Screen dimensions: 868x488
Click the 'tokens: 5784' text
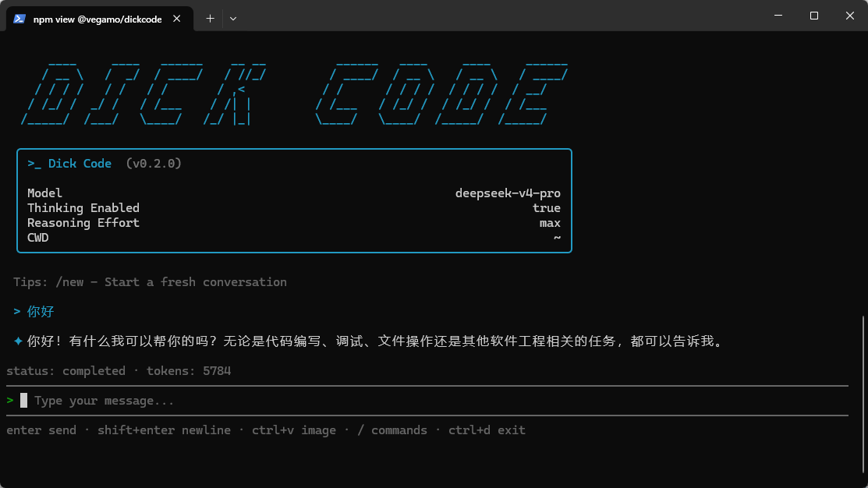189,371
